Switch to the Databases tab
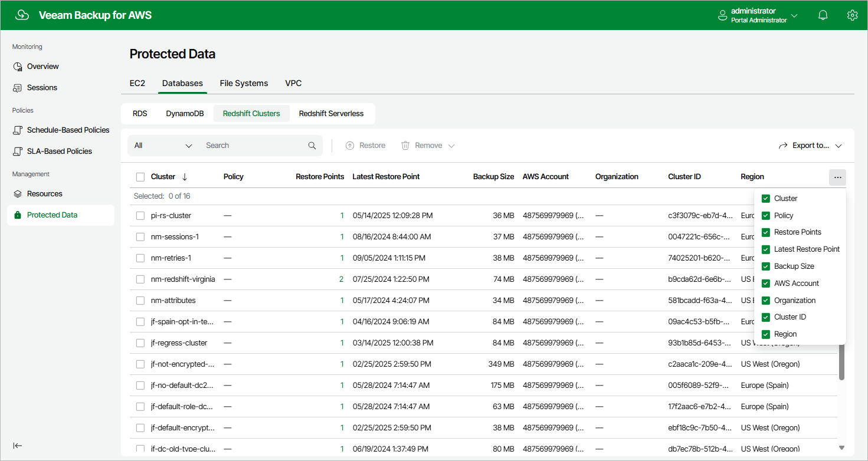The height and width of the screenshot is (461, 868). tap(182, 83)
